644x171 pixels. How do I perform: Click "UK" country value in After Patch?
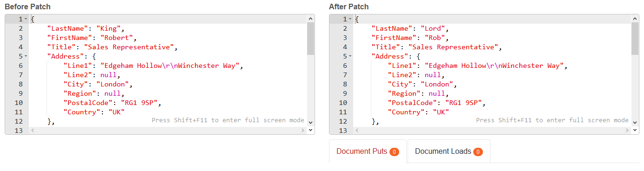point(441,112)
